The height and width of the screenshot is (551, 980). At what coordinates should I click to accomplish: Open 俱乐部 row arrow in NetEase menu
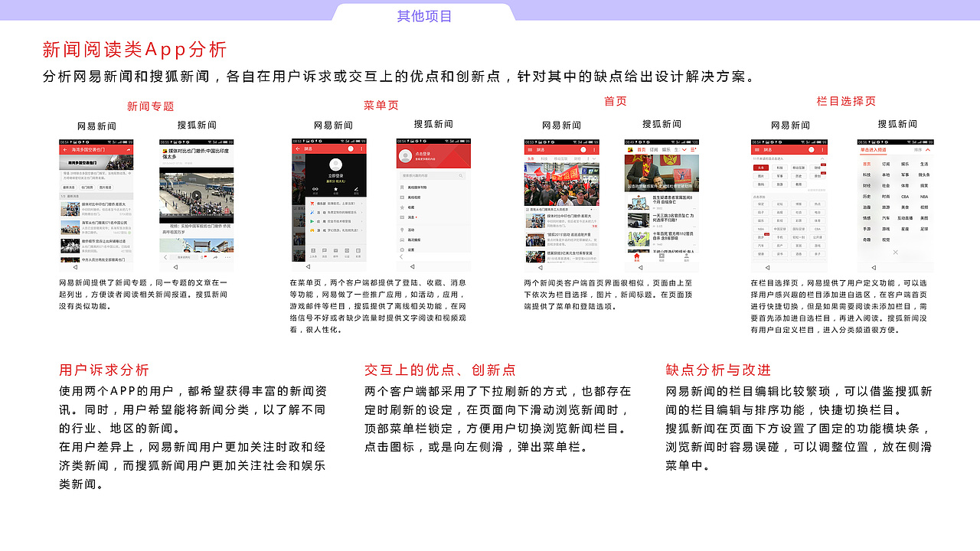point(361,204)
